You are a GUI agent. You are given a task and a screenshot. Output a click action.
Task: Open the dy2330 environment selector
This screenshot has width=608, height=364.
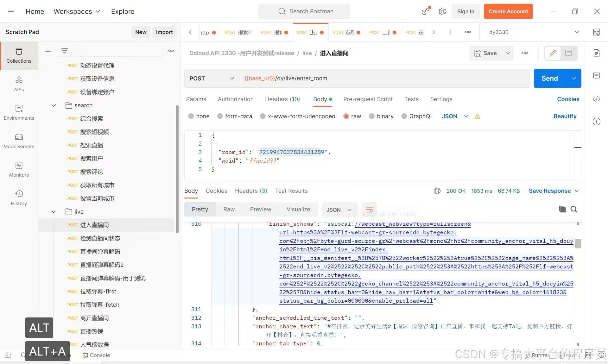[x=534, y=32]
